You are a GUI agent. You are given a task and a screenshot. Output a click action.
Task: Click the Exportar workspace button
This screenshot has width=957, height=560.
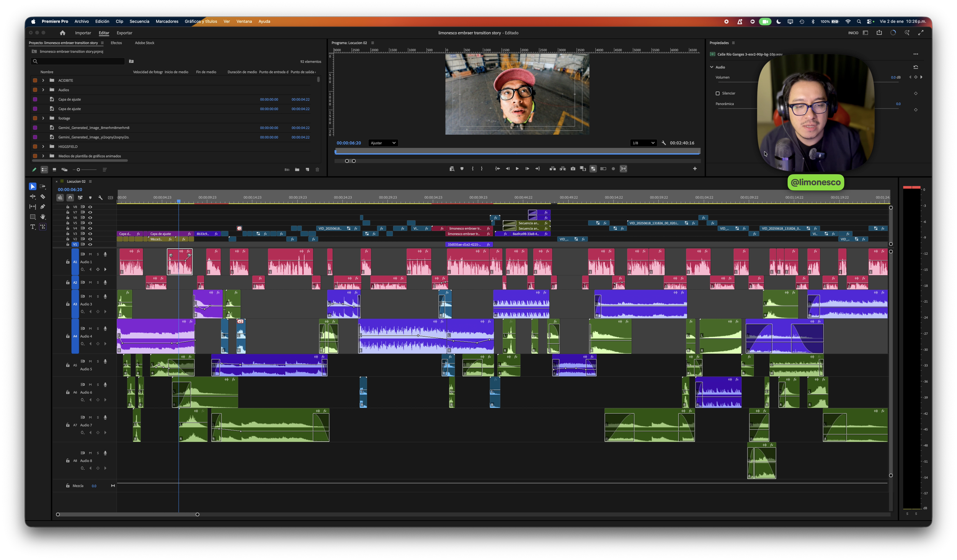124,33
